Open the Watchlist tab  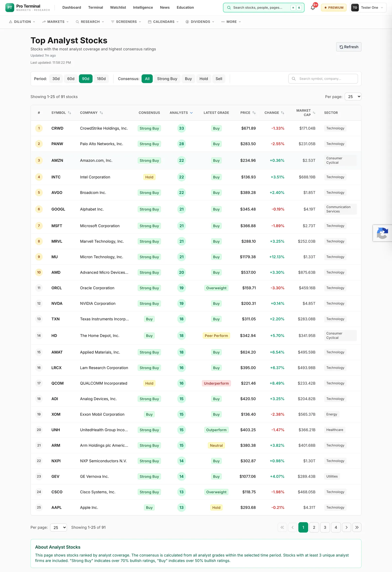coord(118,8)
